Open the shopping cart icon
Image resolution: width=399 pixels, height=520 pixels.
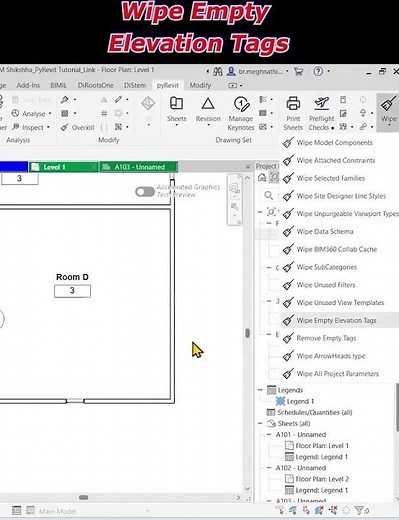coord(298,71)
